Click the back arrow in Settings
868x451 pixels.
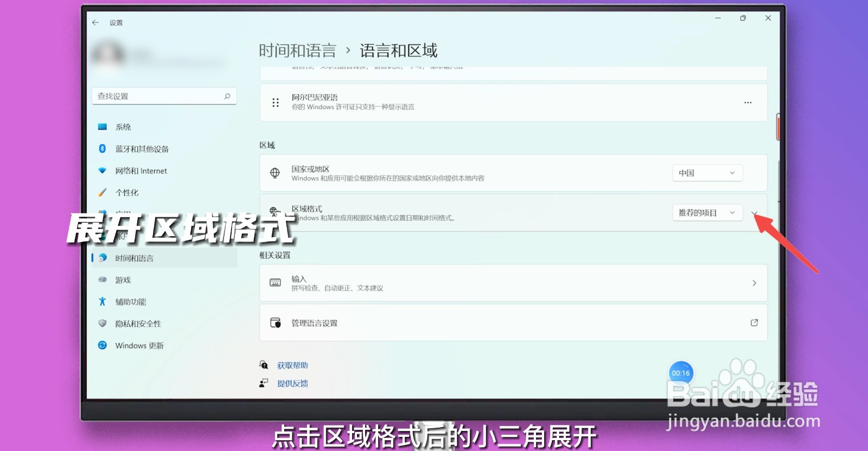click(x=95, y=22)
